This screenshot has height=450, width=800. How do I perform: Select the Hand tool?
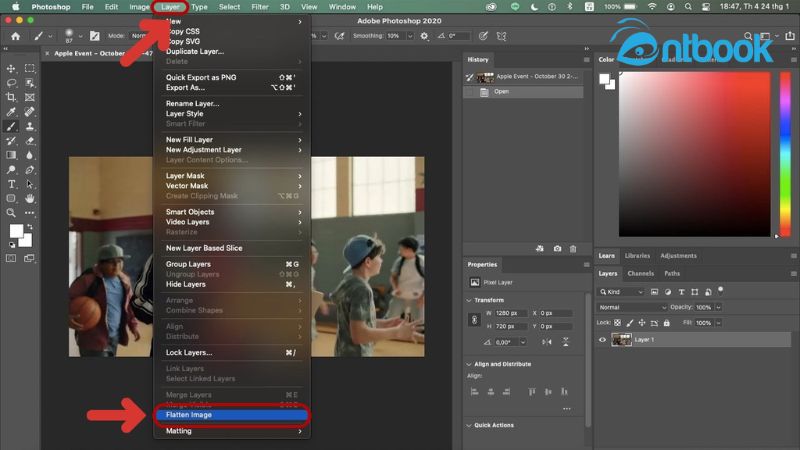(x=30, y=198)
